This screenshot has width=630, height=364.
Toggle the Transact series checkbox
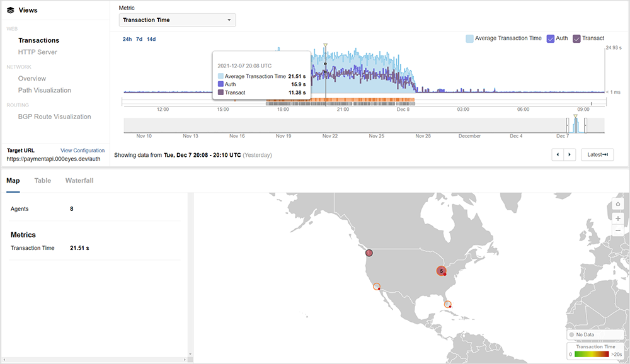(576, 38)
